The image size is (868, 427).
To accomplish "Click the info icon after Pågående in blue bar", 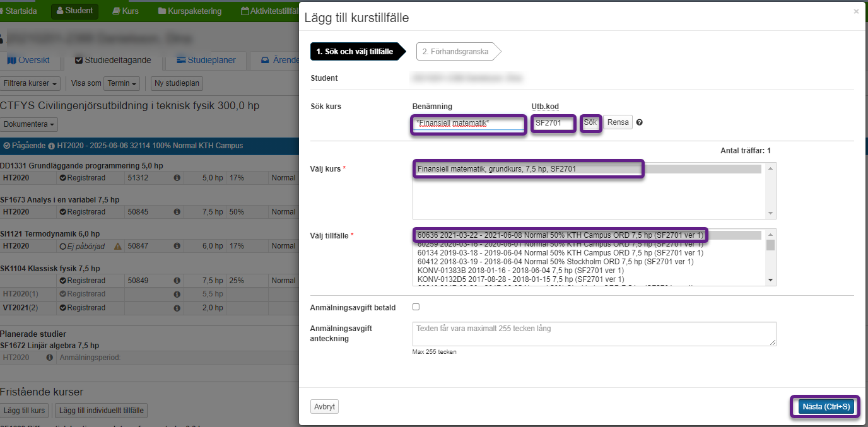I will pos(51,146).
